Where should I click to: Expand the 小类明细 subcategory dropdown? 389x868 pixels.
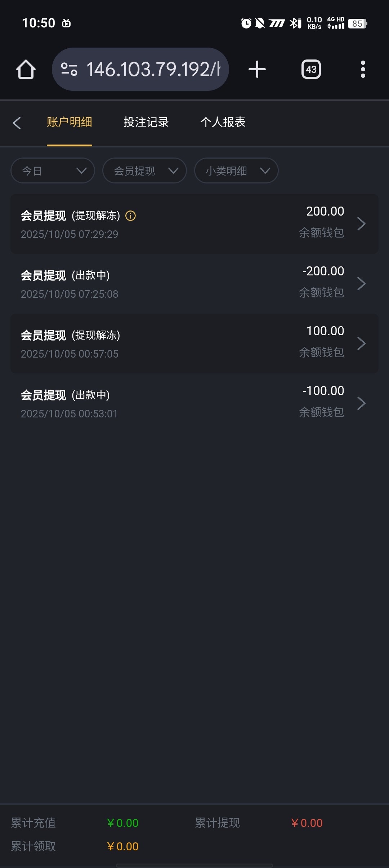click(236, 170)
